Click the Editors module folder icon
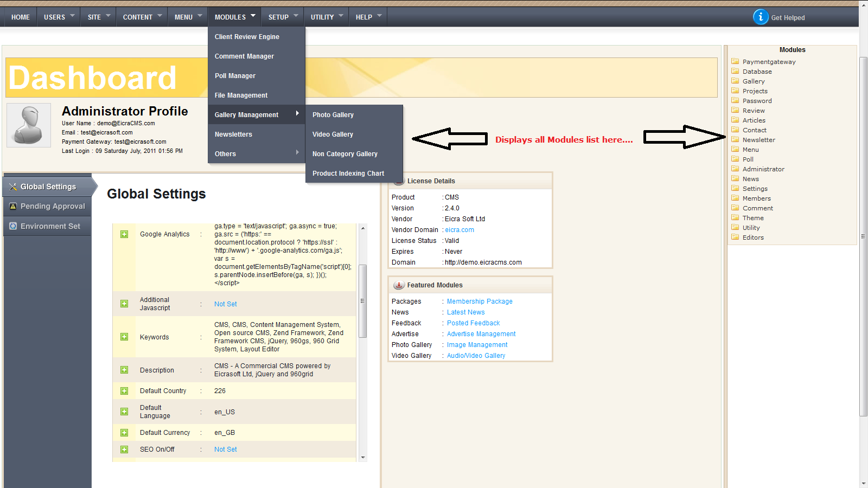 point(735,237)
